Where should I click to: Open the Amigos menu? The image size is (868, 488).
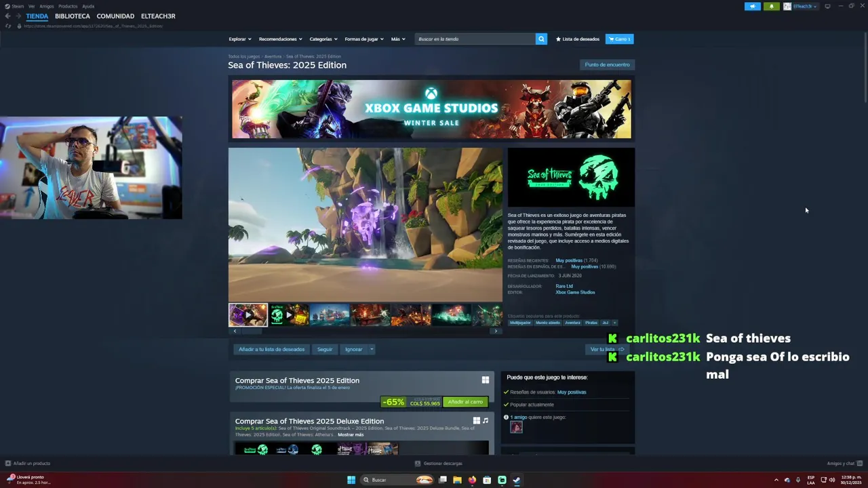click(x=47, y=6)
